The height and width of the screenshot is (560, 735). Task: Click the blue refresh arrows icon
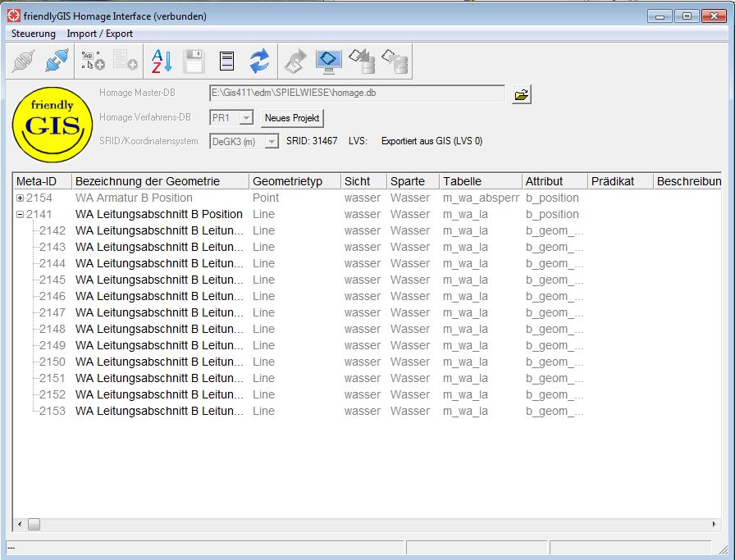(x=260, y=61)
